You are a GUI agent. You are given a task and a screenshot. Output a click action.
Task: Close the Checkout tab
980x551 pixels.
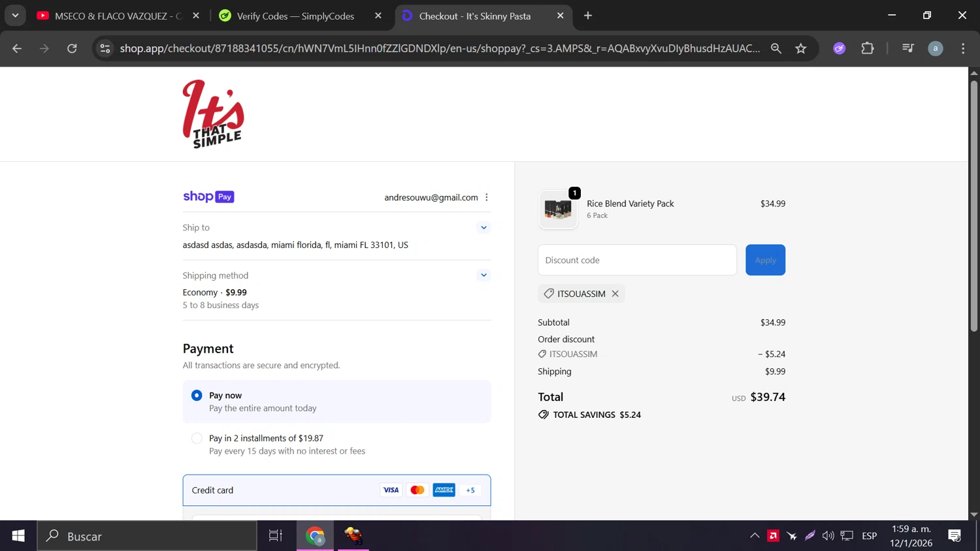(560, 16)
